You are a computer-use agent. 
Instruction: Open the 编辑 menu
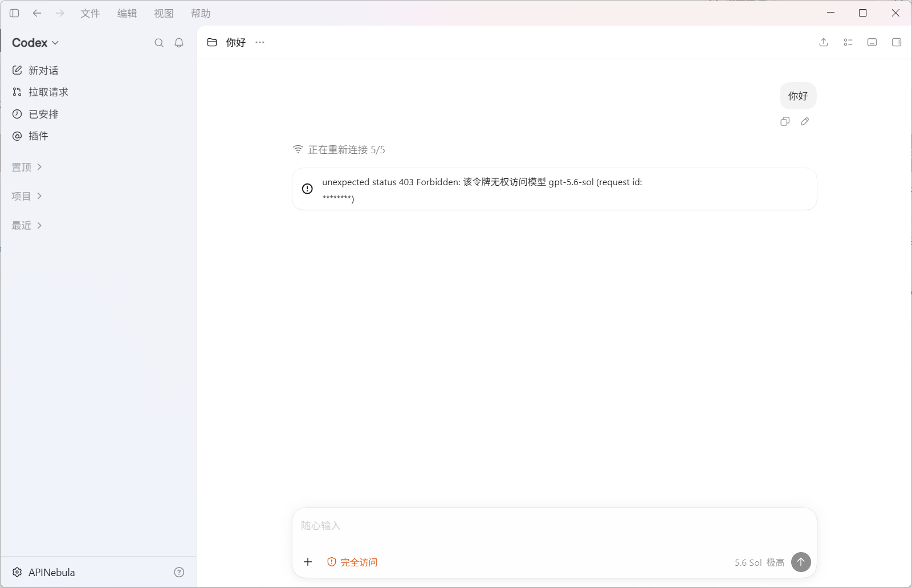pos(127,13)
